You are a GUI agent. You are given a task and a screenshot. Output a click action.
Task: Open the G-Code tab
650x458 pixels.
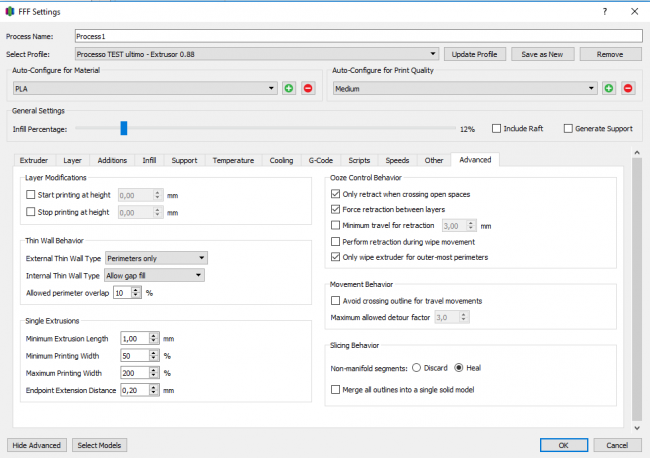320,159
